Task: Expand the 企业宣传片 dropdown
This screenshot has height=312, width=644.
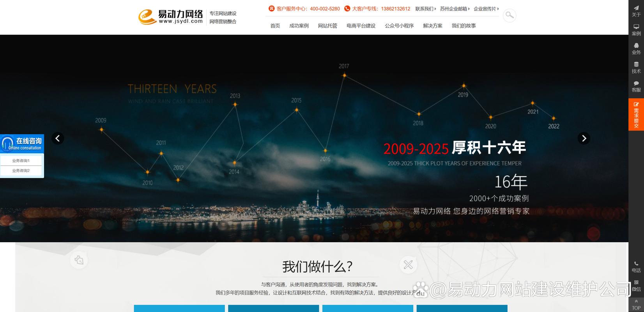Action: pos(486,9)
